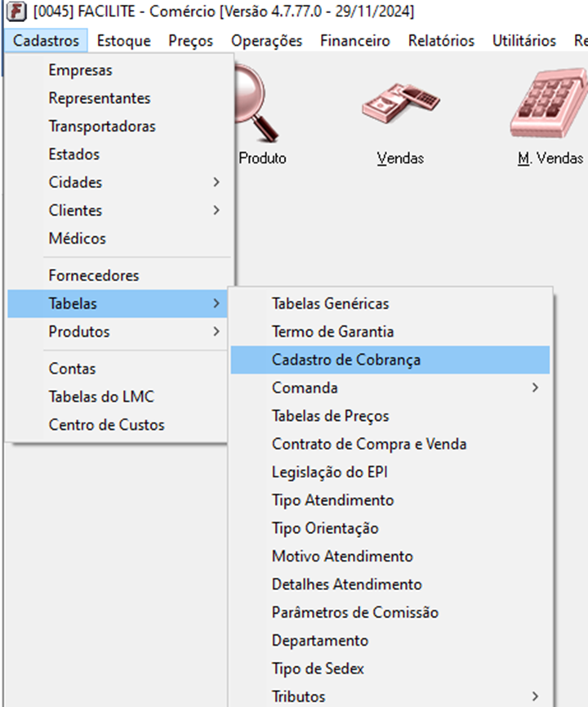Click Centro de Custos entry
588x707 pixels.
click(x=106, y=425)
